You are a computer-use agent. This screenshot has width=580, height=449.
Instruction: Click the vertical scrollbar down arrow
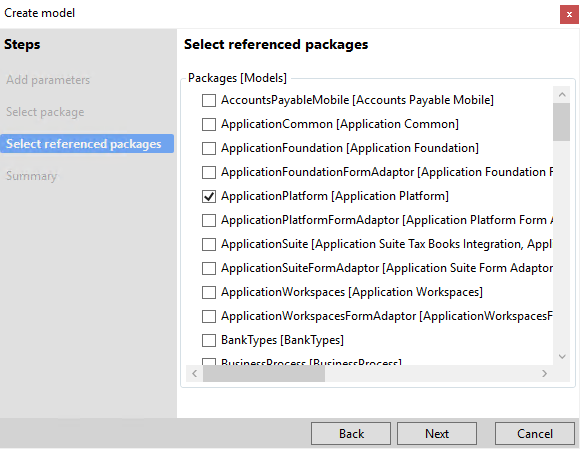[562, 357]
